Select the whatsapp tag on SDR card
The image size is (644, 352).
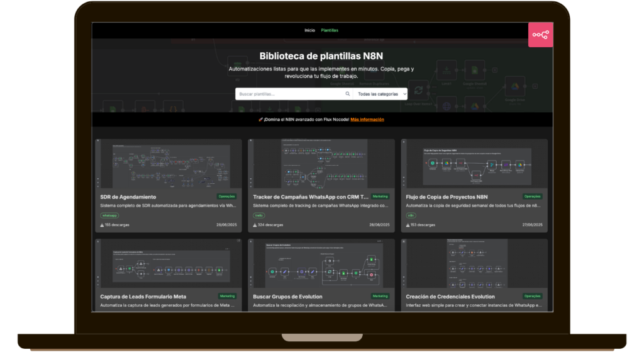click(109, 215)
